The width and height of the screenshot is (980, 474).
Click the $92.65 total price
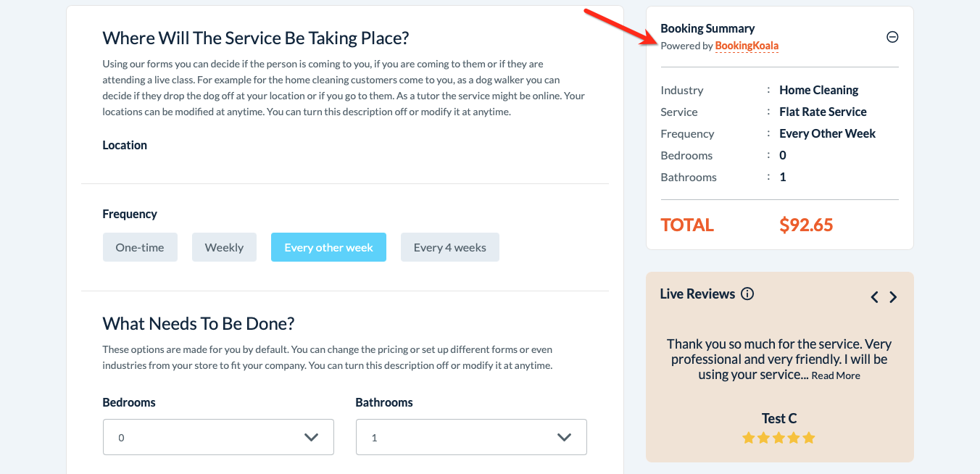pyautogui.click(x=806, y=225)
